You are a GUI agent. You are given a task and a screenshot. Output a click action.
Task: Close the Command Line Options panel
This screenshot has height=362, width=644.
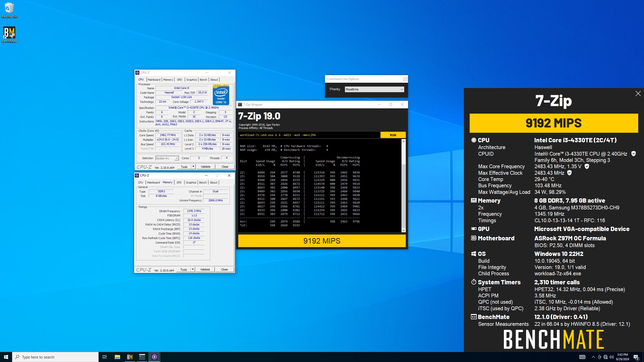coord(405,79)
